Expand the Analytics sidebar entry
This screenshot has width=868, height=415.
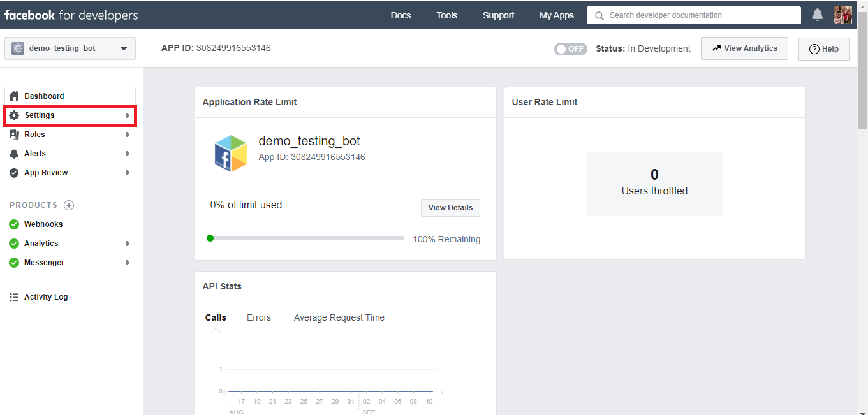[127, 243]
